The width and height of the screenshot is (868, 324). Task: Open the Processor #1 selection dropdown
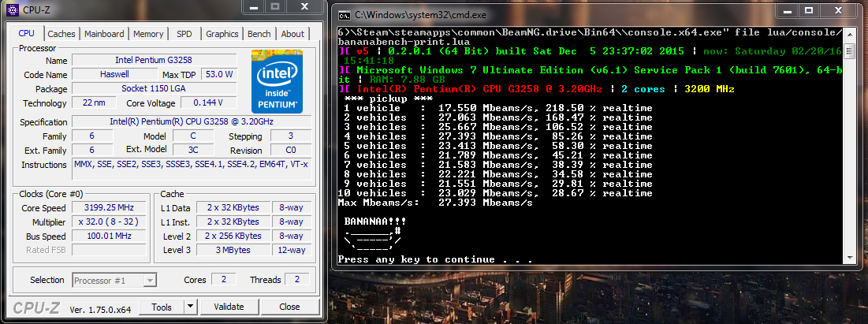coord(114,280)
